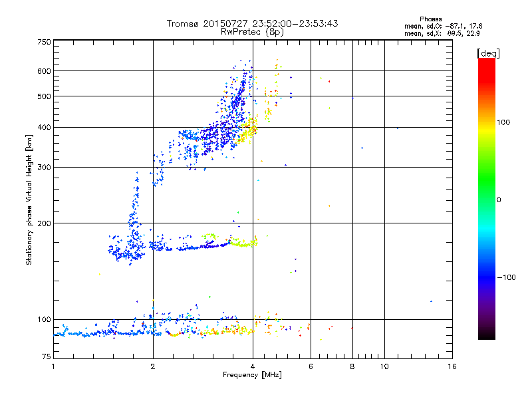This screenshot has width=532, height=399.
Task: Click the '1' frequency axis label
Action: [x=53, y=366]
